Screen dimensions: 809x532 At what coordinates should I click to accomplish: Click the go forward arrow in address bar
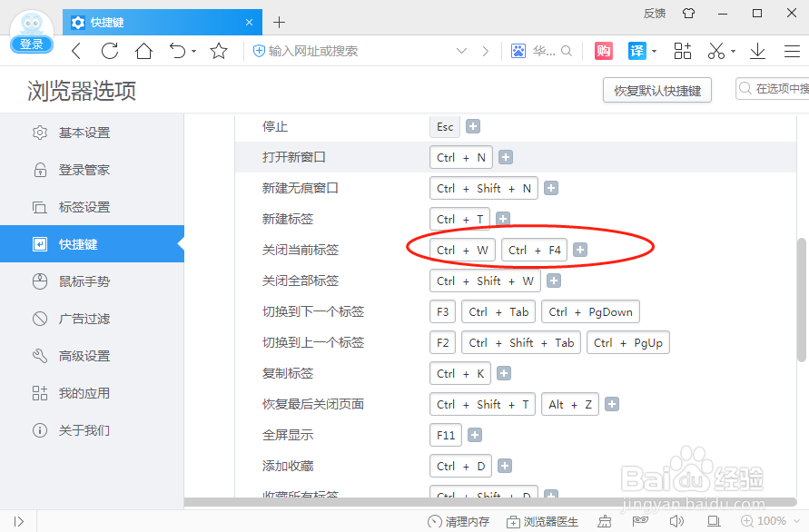485,51
